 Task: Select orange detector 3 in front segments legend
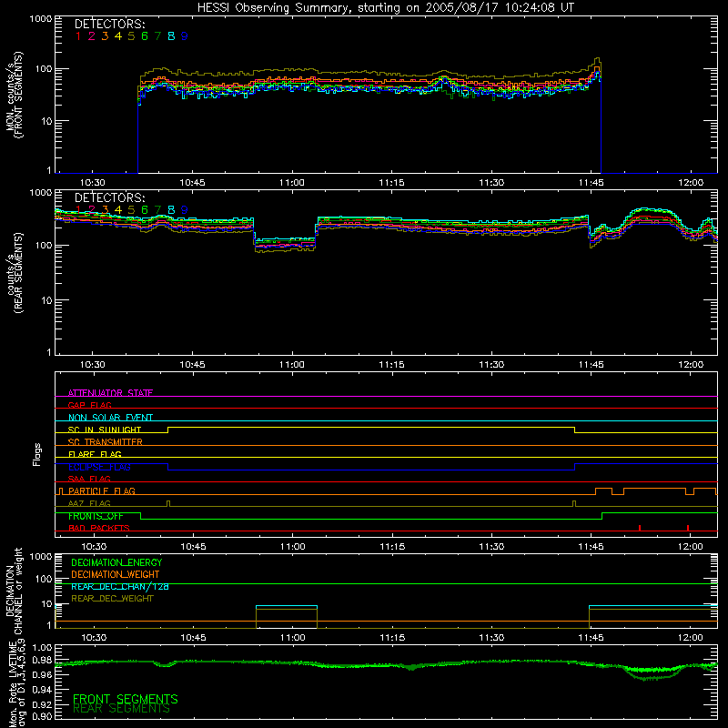click(105, 36)
